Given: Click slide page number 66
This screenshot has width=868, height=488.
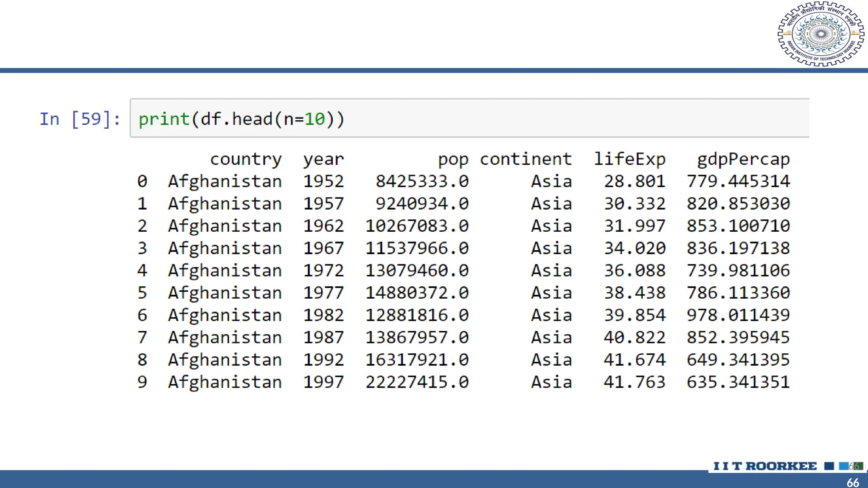Looking at the screenshot, I should pyautogui.click(x=853, y=482).
